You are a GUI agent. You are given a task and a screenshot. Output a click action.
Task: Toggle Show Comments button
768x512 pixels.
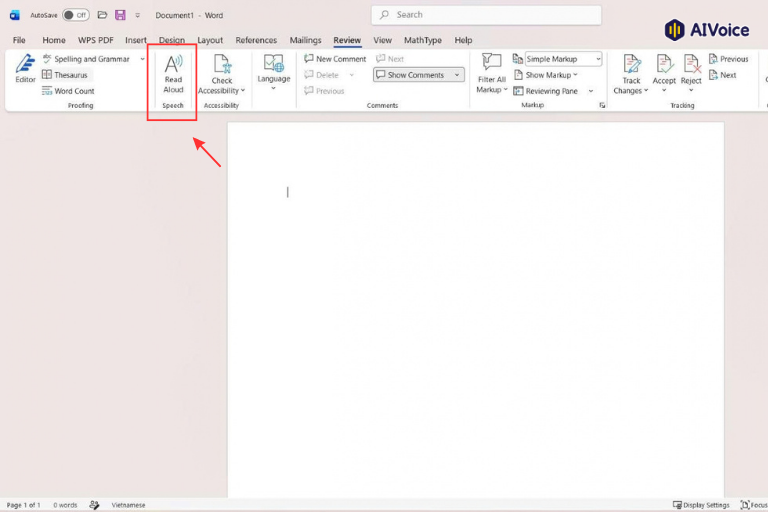(x=410, y=75)
